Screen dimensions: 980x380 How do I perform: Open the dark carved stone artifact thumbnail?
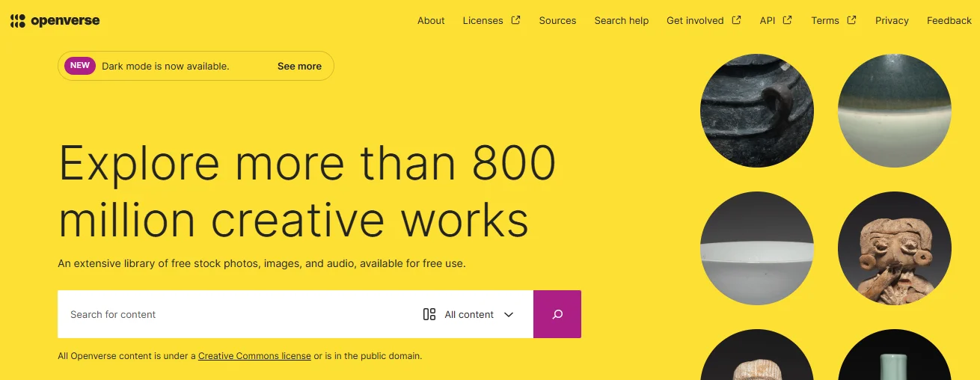pyautogui.click(x=757, y=111)
